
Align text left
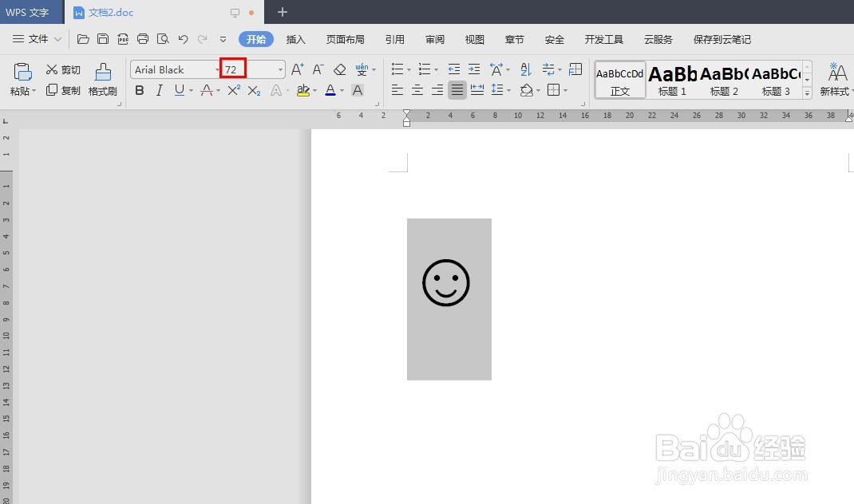point(397,90)
